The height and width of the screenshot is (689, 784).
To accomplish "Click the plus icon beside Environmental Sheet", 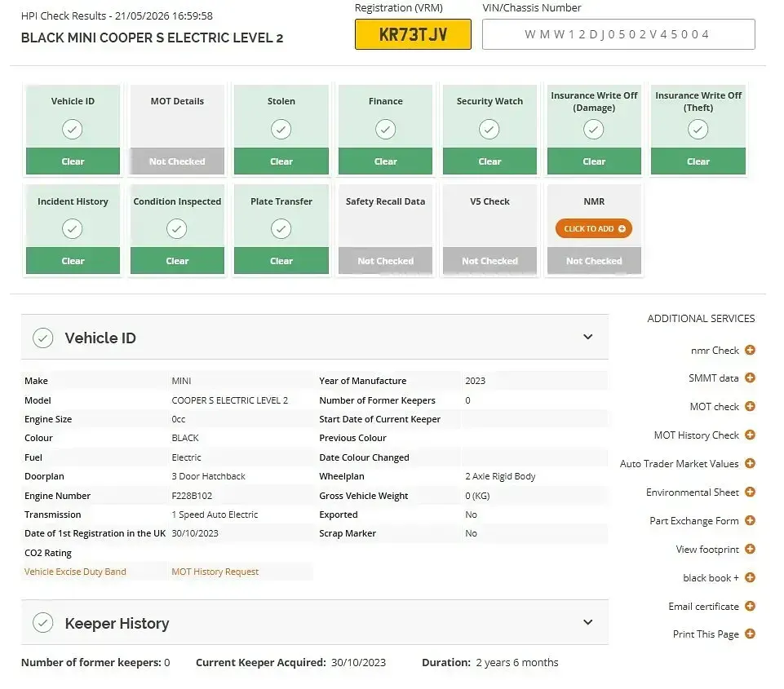I will click(x=750, y=492).
